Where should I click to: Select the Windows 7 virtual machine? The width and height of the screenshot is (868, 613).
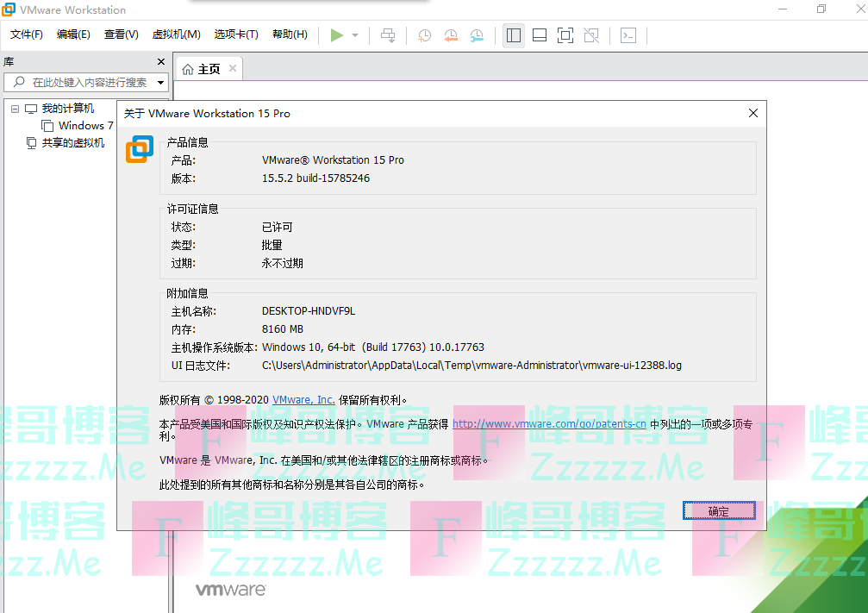pos(85,126)
